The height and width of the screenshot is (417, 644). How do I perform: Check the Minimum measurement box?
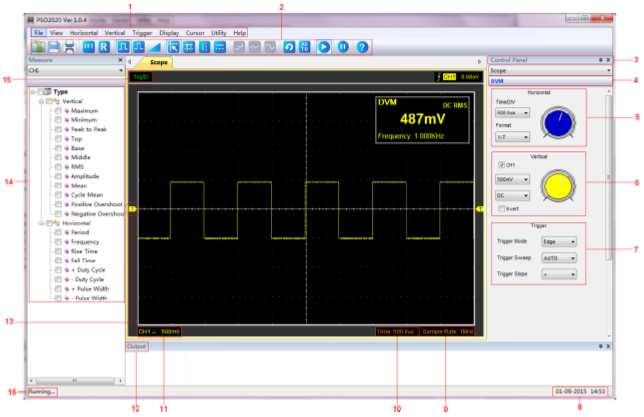(x=58, y=120)
